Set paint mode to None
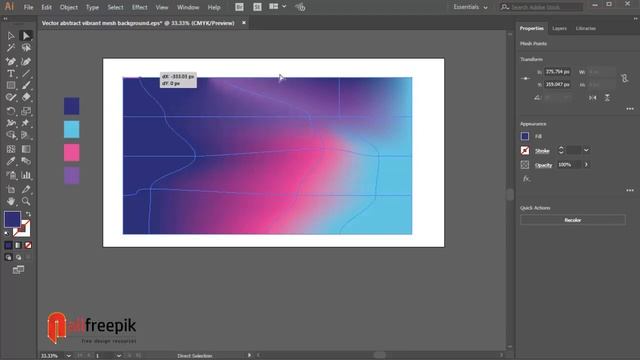Screen dimensions: 640x360 [28, 245]
